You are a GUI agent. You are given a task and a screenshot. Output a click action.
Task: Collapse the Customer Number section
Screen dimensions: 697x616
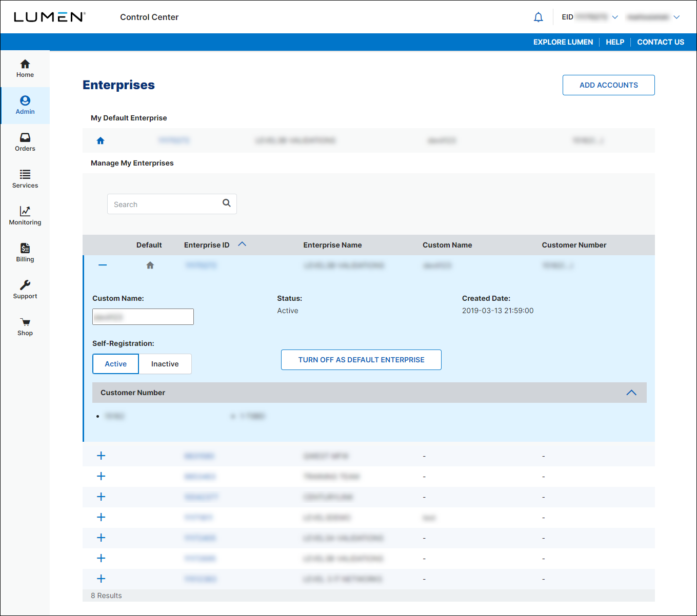click(631, 393)
